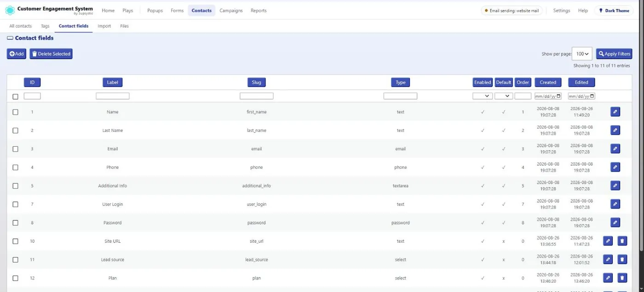
Task: Tick the Email row checkbox
Action: pos(15,149)
